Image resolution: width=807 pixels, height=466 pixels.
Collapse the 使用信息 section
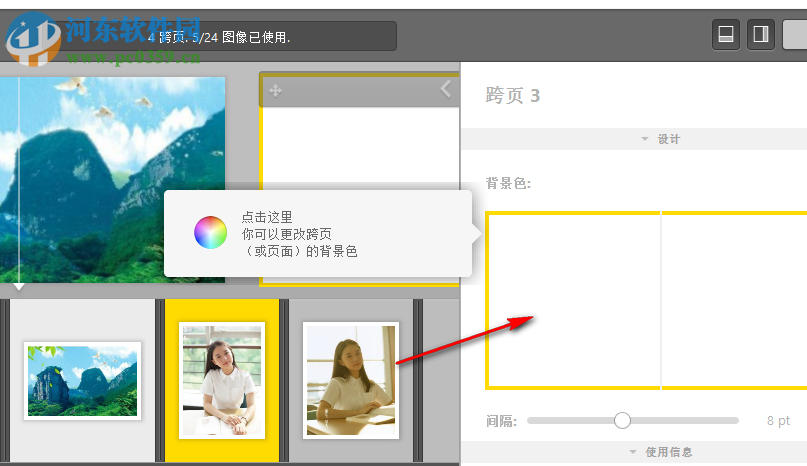coord(661,452)
